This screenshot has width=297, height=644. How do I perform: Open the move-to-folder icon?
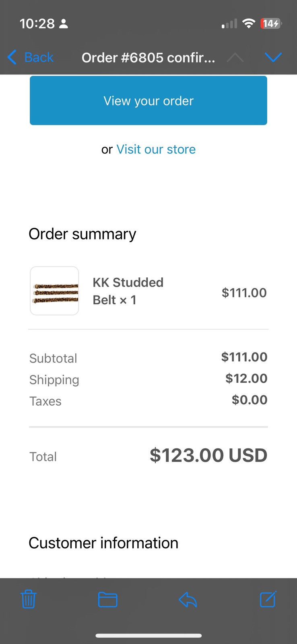pos(107,600)
